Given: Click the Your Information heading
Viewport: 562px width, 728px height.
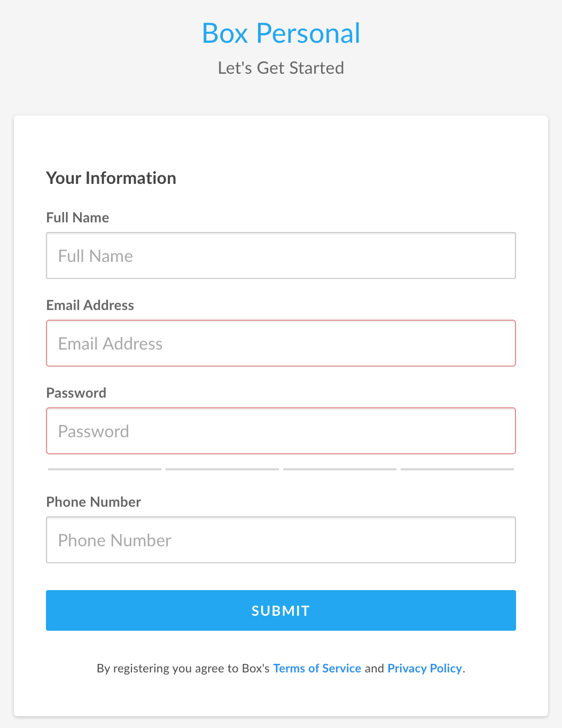Looking at the screenshot, I should [x=111, y=178].
